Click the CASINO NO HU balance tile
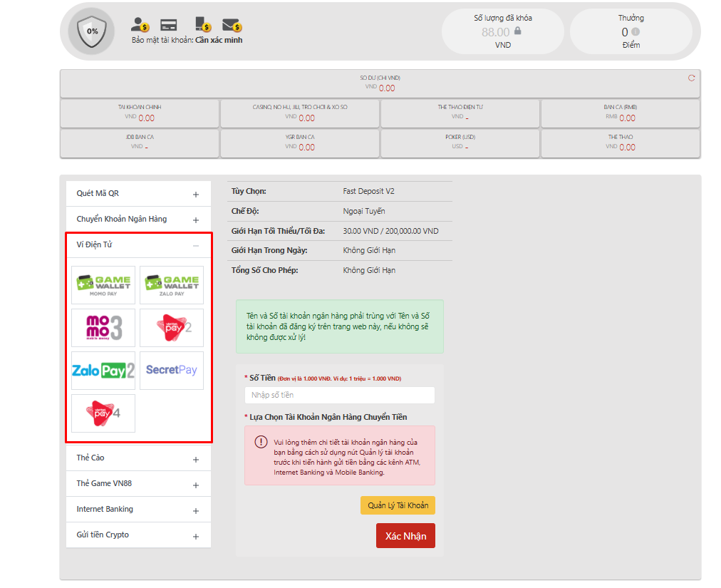 [x=300, y=113]
